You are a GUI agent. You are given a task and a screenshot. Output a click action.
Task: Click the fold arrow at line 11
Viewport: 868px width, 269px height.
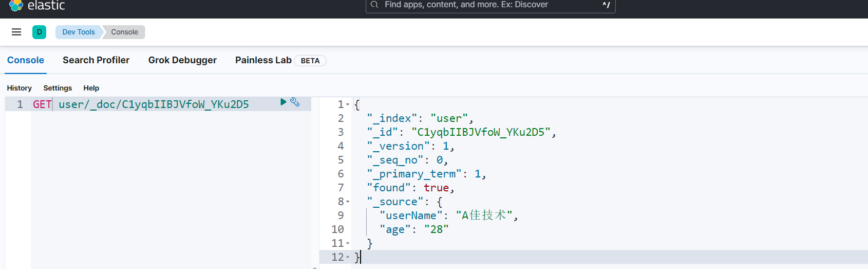[348, 243]
